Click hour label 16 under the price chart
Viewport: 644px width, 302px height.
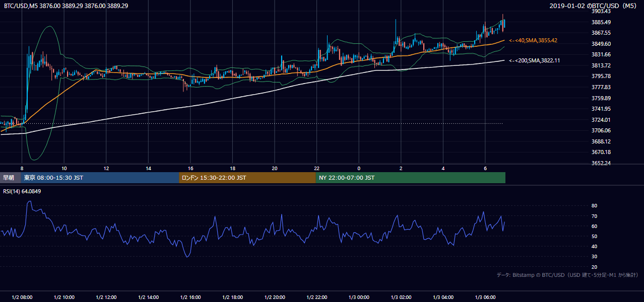190,168
